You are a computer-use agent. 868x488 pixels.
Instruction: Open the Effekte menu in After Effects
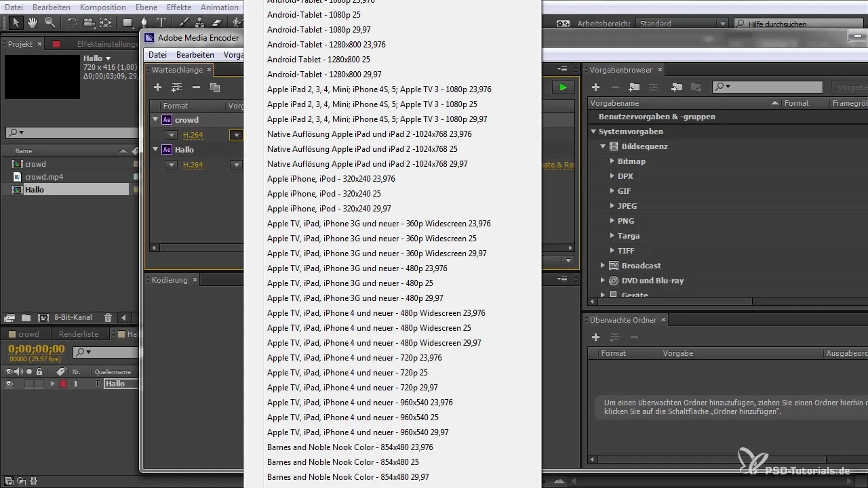point(179,7)
